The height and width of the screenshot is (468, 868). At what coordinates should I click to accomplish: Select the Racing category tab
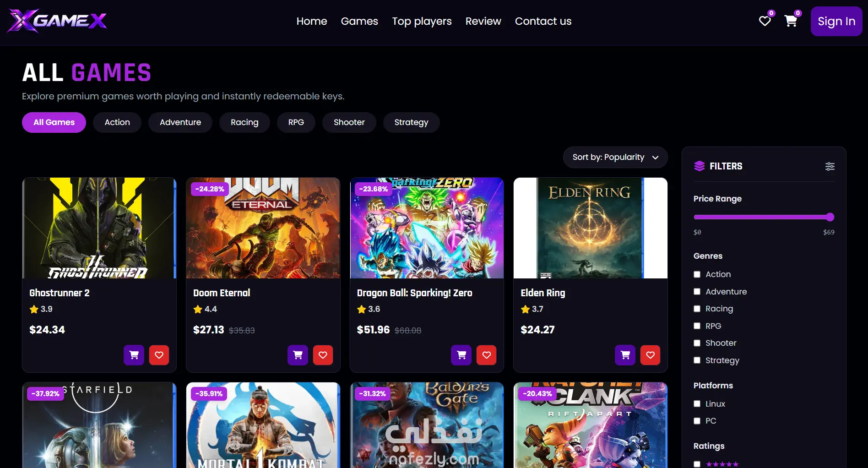[244, 122]
